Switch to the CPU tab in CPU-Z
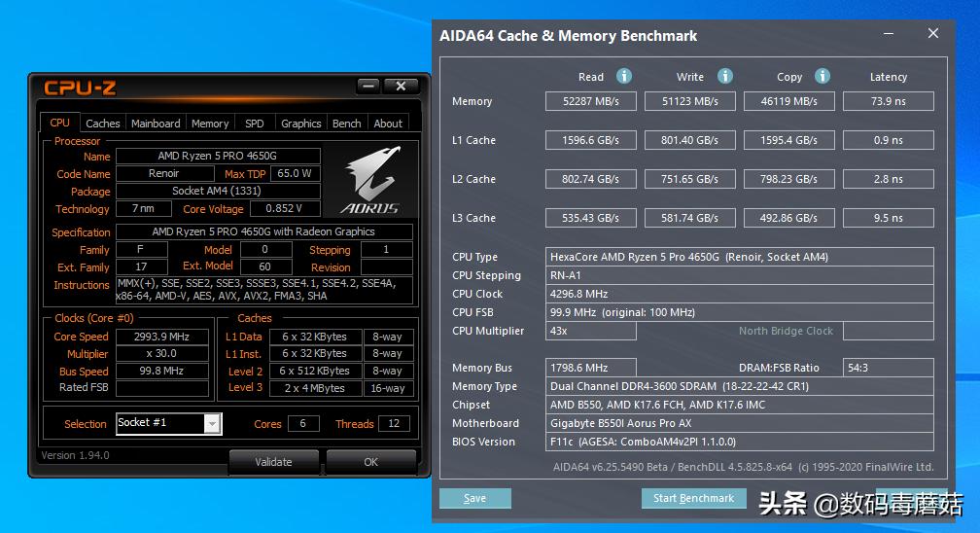 point(60,123)
